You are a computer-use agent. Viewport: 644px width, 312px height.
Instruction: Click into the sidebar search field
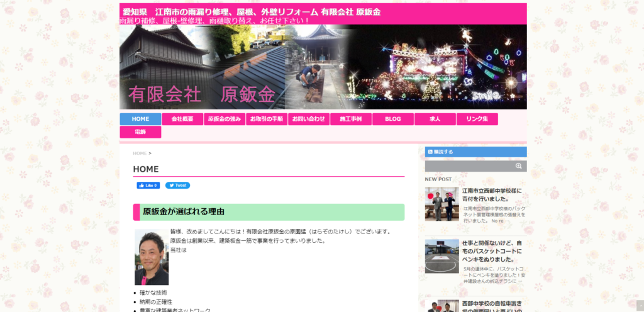click(469, 166)
